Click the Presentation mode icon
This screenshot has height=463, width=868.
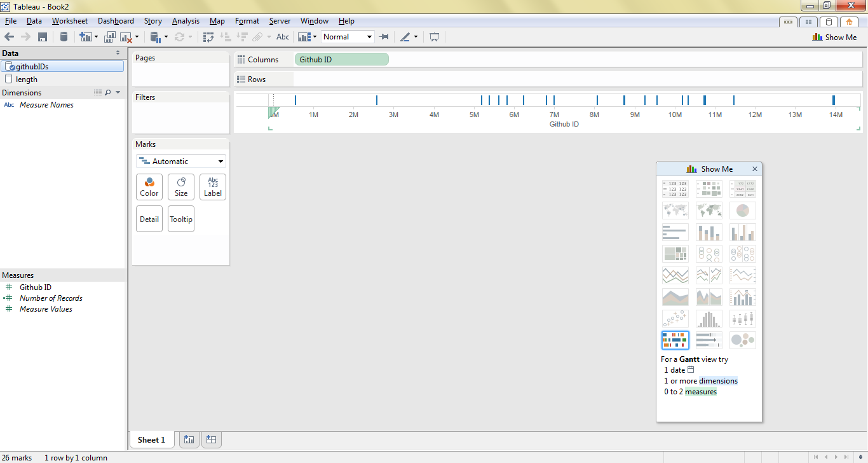coord(434,37)
